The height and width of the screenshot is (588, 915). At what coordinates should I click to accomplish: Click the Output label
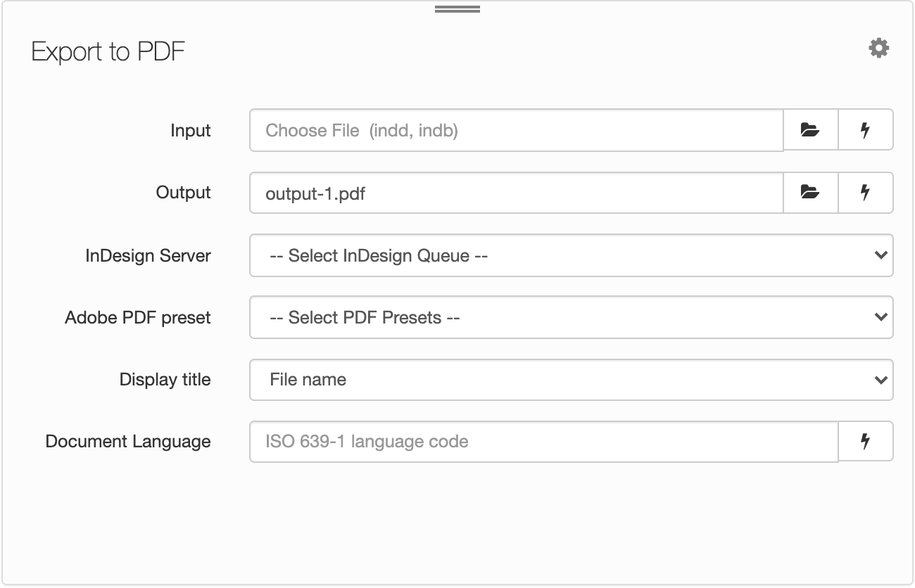(x=184, y=193)
